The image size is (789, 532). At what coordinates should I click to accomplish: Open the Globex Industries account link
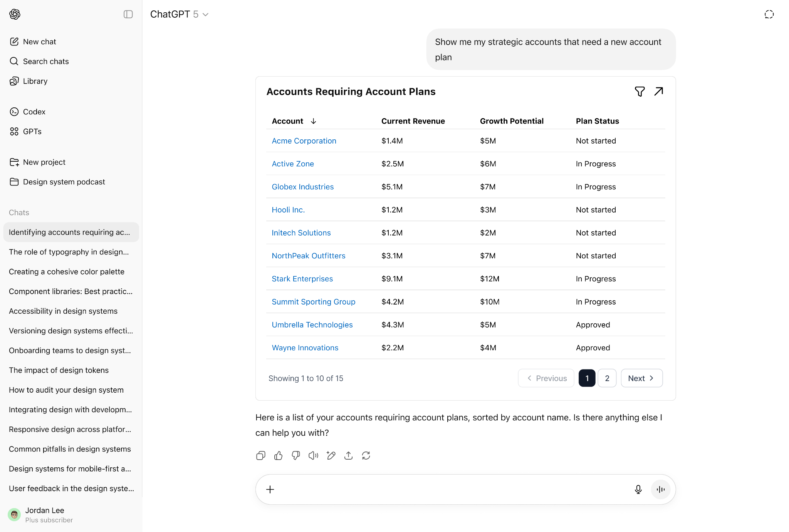coord(303,187)
